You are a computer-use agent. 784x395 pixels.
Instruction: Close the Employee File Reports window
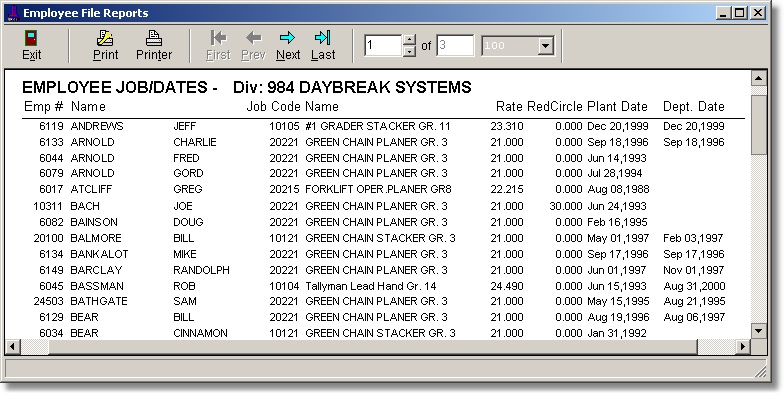[758, 13]
